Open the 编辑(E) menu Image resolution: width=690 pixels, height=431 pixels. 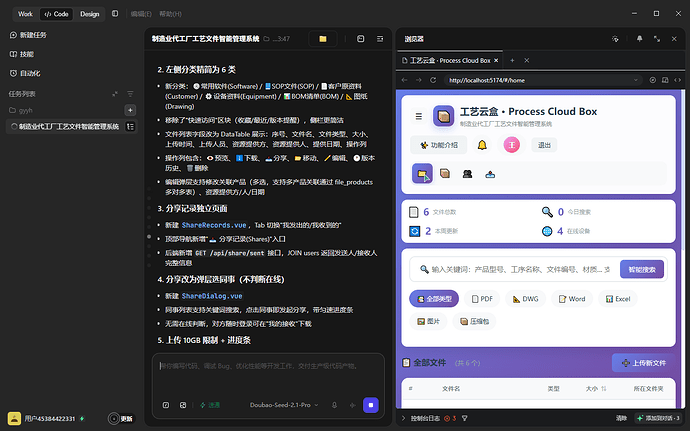pyautogui.click(x=141, y=14)
